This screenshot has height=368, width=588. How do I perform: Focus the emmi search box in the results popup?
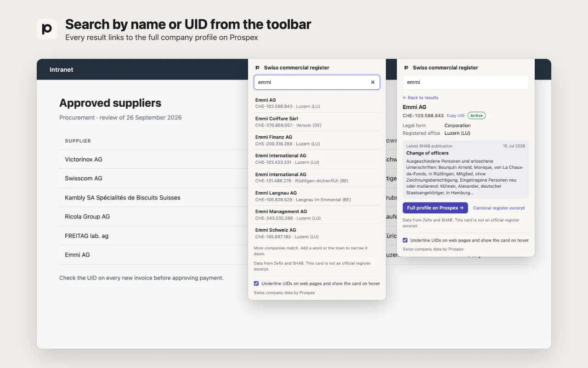317,82
